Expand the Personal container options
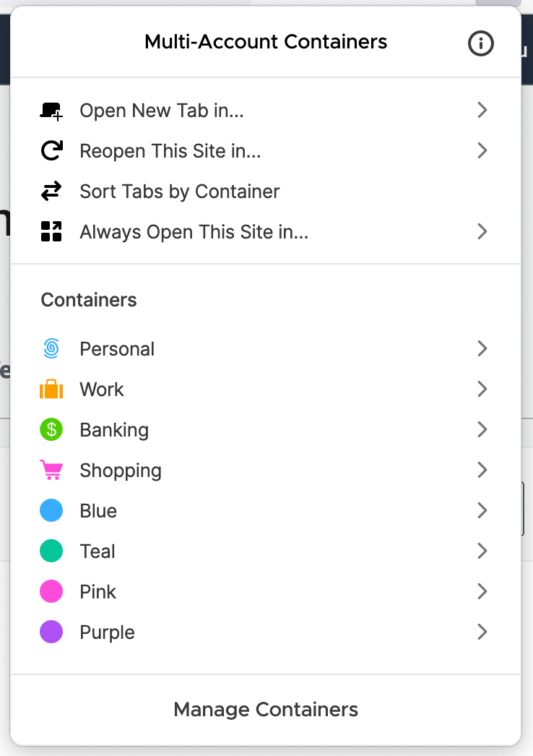 click(482, 348)
